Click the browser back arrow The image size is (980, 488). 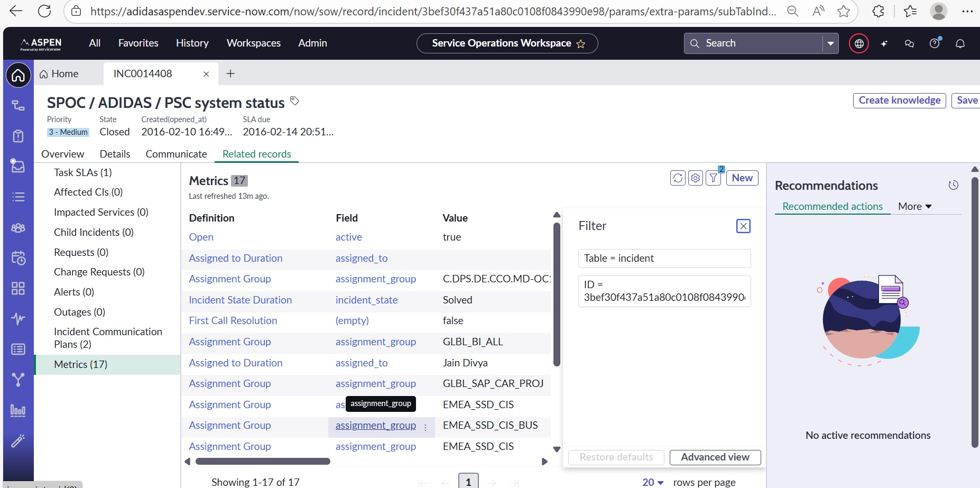[x=16, y=11]
